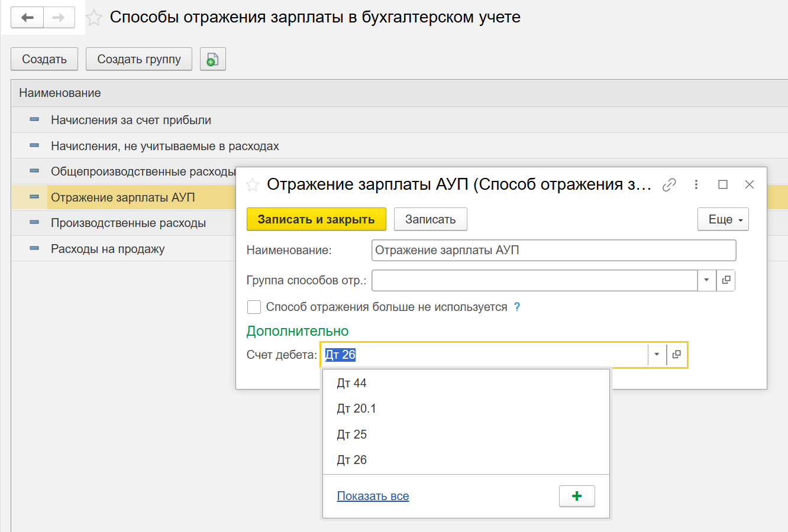Open the Группа способов отр. selection form icon

[726, 280]
